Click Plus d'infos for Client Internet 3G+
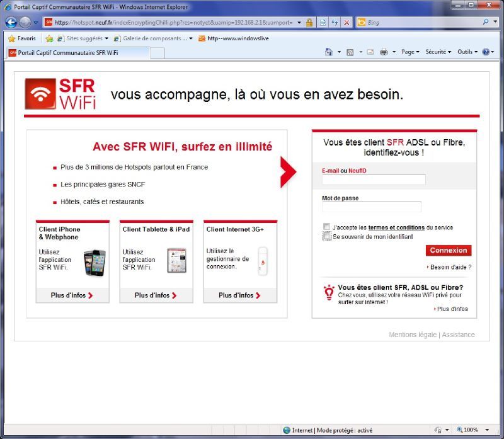504x439 pixels. click(x=240, y=295)
